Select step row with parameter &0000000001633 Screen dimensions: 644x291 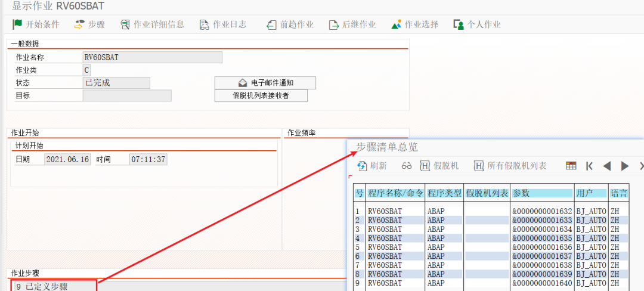pos(491,221)
